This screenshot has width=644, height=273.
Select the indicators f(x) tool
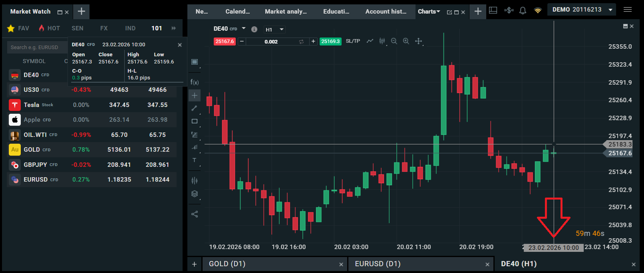point(195,82)
